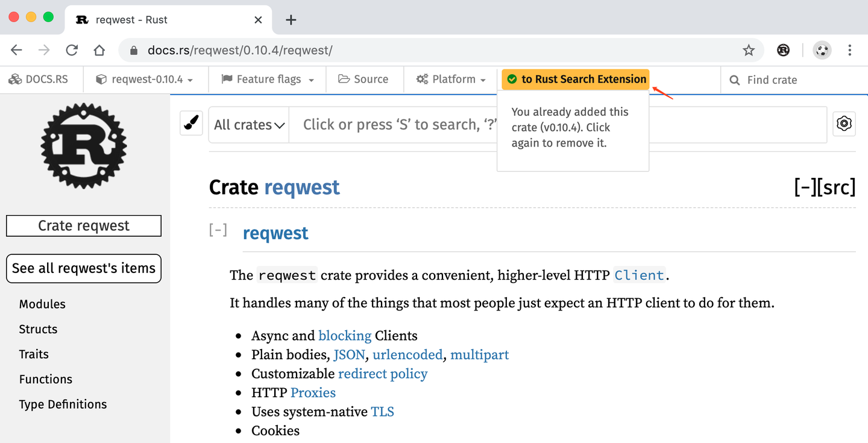This screenshot has height=443, width=868.
Task: Click the lock icon in address bar
Action: click(x=134, y=50)
